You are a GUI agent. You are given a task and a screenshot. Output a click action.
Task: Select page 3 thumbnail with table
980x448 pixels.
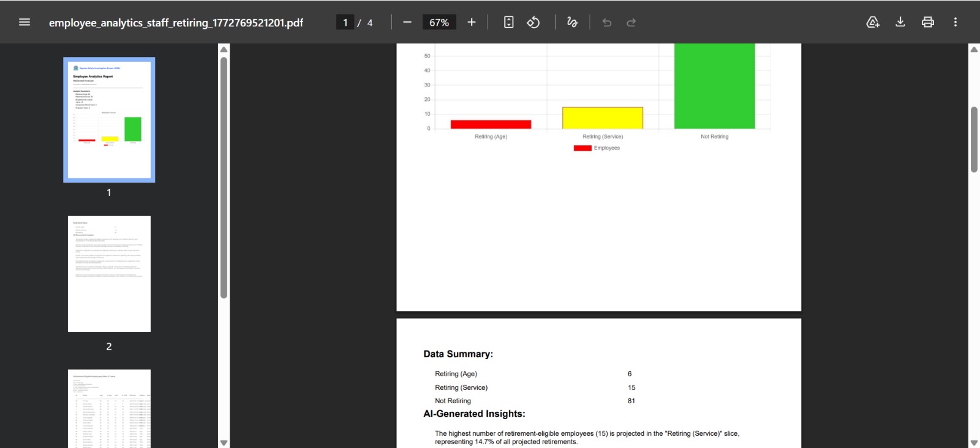pyautogui.click(x=109, y=409)
